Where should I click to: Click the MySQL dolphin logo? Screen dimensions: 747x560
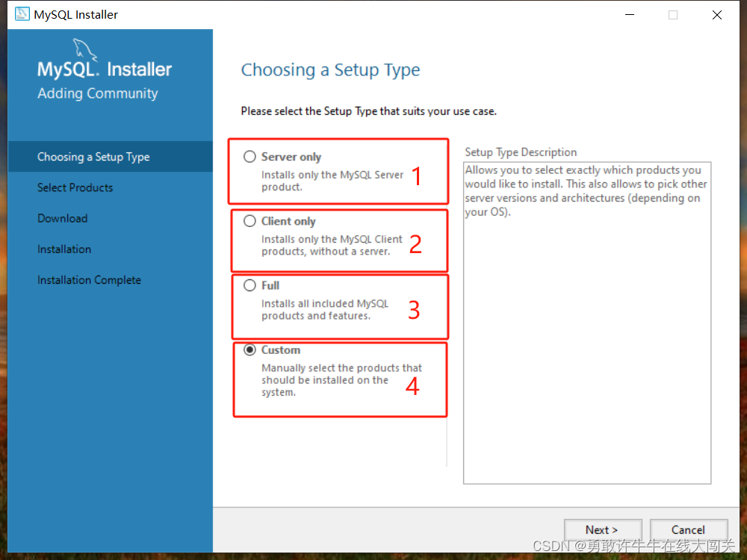pos(85,49)
